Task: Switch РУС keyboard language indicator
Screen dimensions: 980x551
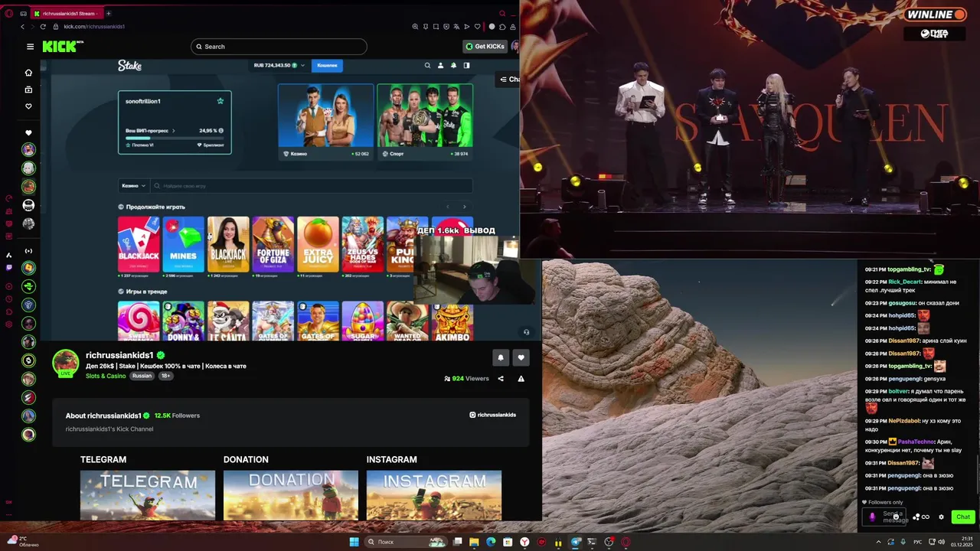Action: pyautogui.click(x=917, y=542)
